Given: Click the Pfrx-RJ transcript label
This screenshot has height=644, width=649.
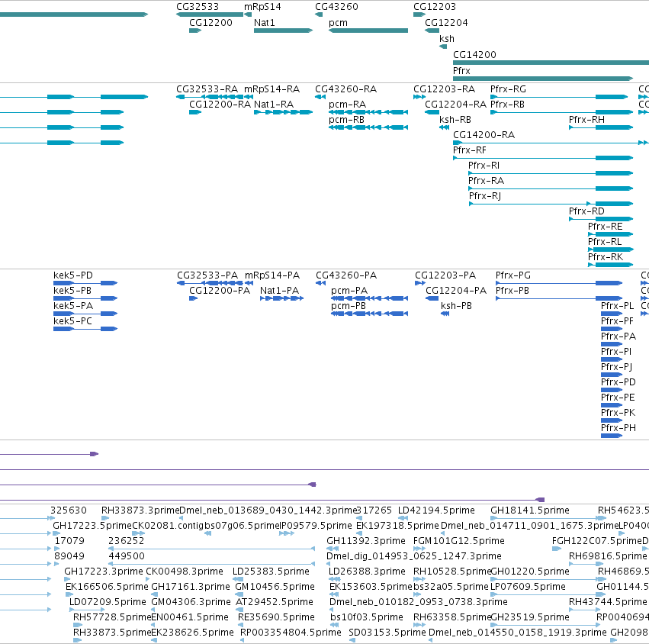Looking at the screenshot, I should point(485,196).
